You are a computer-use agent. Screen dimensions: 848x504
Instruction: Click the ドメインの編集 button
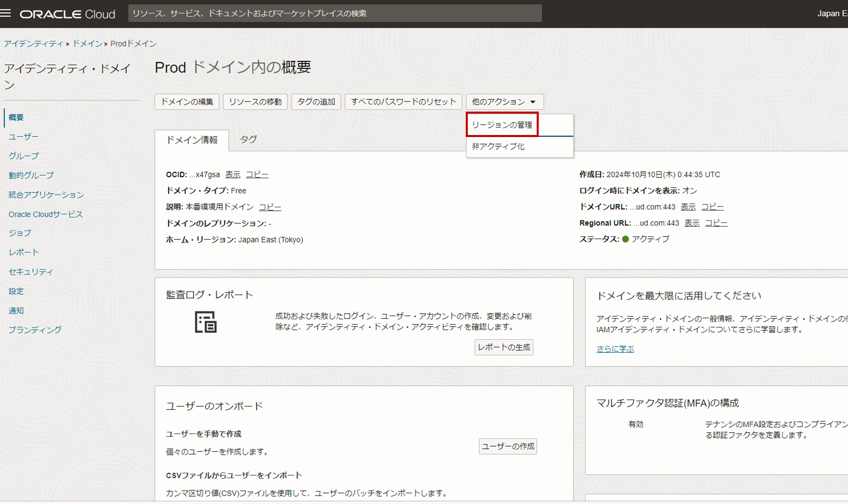[187, 102]
